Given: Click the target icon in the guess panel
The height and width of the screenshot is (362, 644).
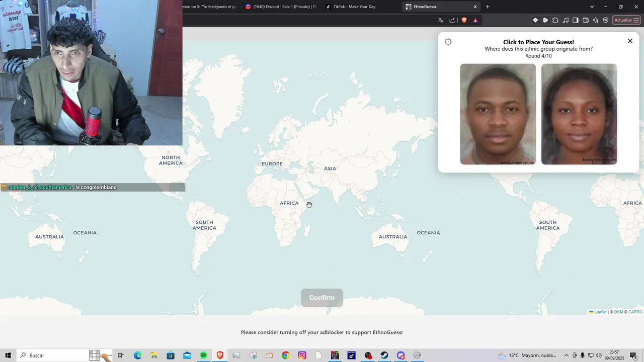Looking at the screenshot, I should [x=448, y=42].
